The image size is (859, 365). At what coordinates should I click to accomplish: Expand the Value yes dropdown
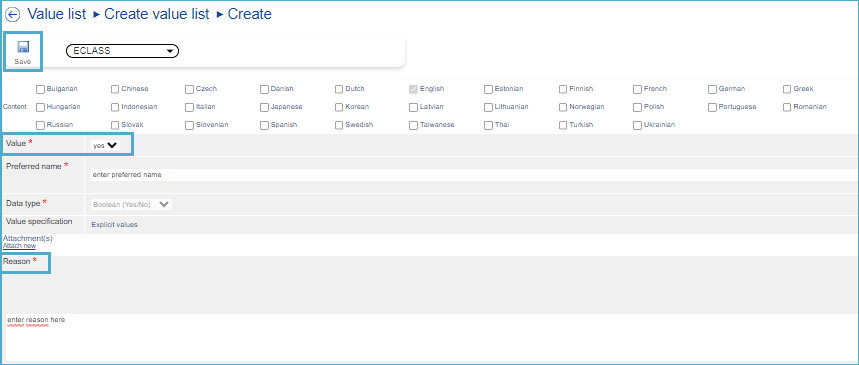click(105, 145)
